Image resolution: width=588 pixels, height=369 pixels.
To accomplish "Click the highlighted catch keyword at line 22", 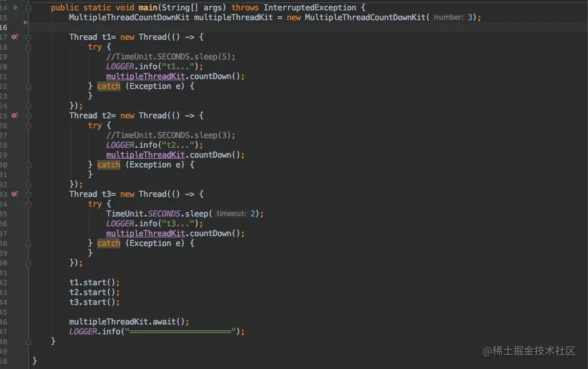I will pyautogui.click(x=109, y=86).
